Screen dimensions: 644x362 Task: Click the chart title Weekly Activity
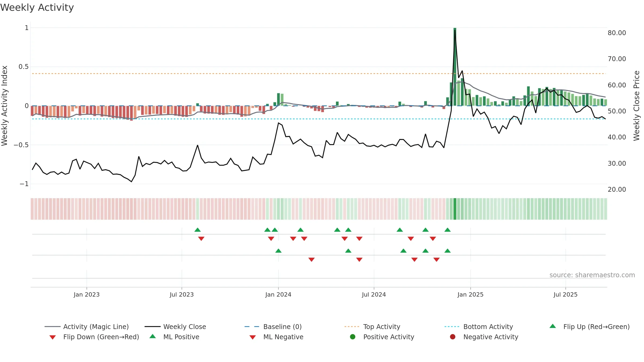[37, 8]
